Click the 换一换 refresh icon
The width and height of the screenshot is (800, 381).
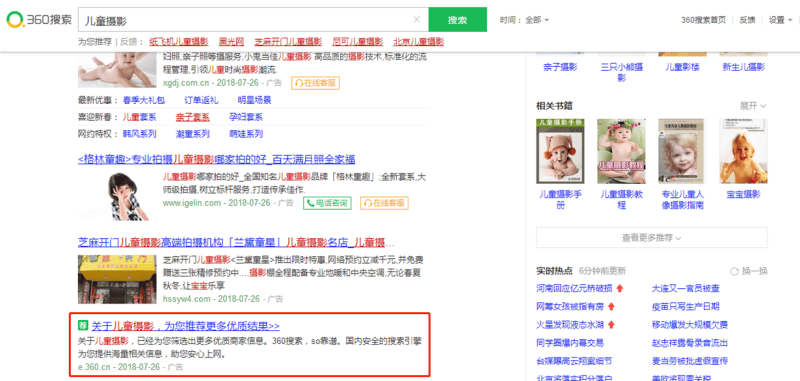coord(734,271)
